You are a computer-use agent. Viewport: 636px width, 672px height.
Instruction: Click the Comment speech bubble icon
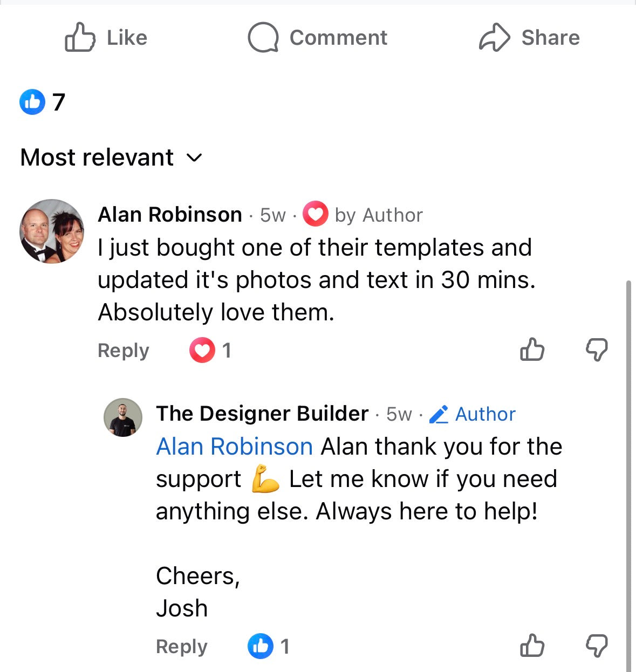pyautogui.click(x=263, y=37)
